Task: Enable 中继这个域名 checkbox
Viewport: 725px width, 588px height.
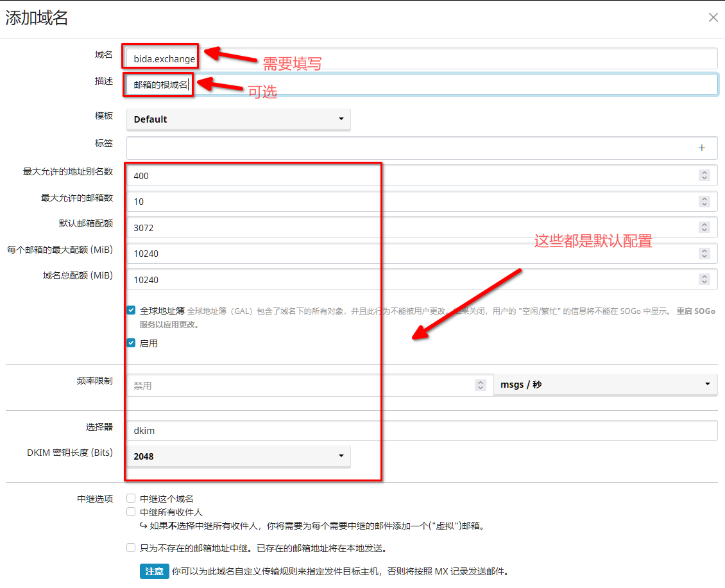Action: click(x=131, y=498)
